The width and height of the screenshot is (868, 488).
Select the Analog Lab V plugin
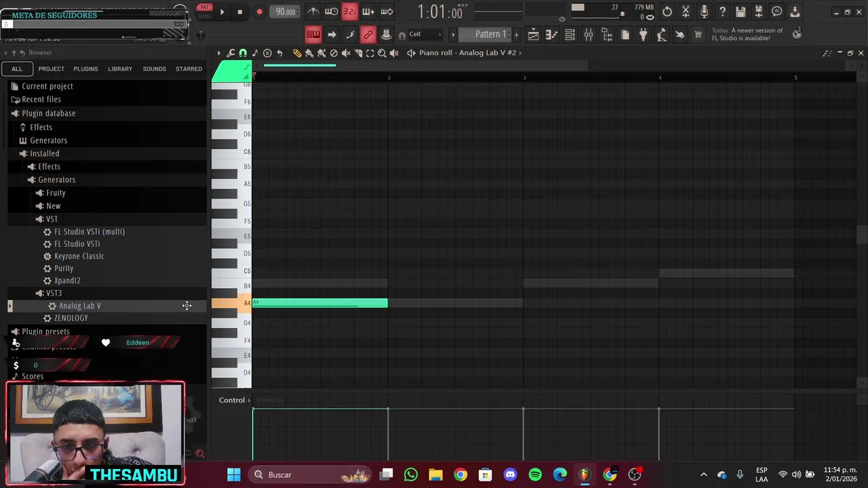click(79, 306)
